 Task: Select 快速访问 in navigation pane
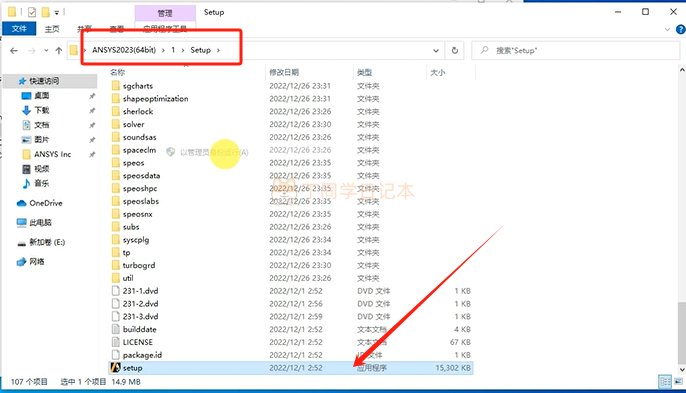tap(44, 81)
